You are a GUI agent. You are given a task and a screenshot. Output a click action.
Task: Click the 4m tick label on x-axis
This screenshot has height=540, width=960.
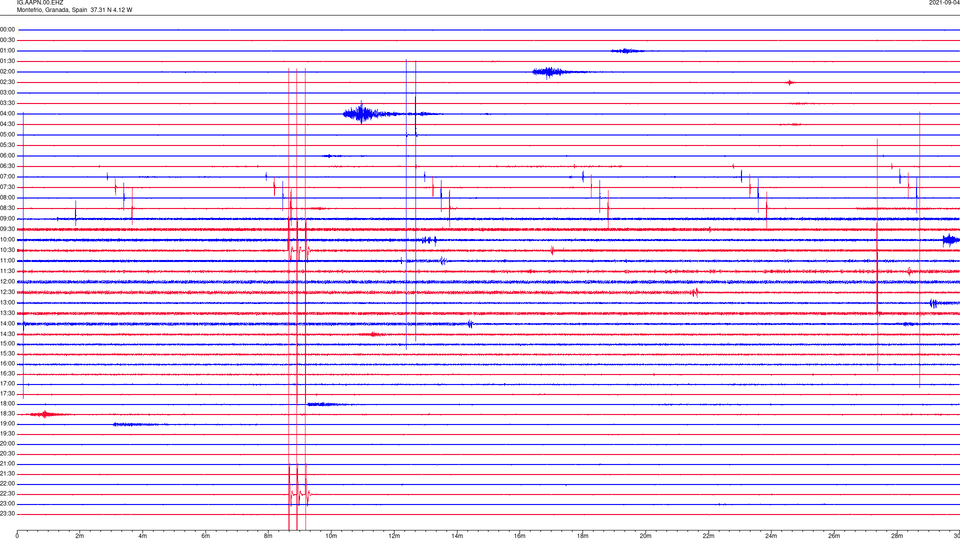click(x=143, y=536)
